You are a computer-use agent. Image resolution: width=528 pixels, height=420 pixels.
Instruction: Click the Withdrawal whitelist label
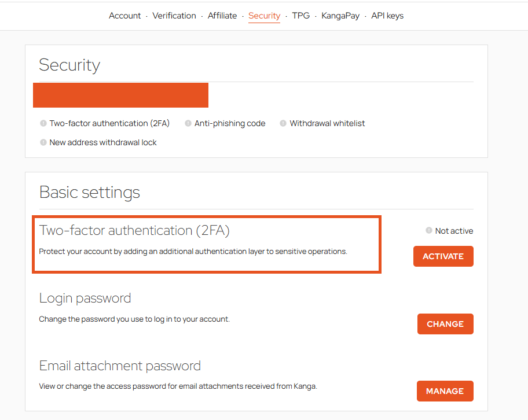coord(327,123)
